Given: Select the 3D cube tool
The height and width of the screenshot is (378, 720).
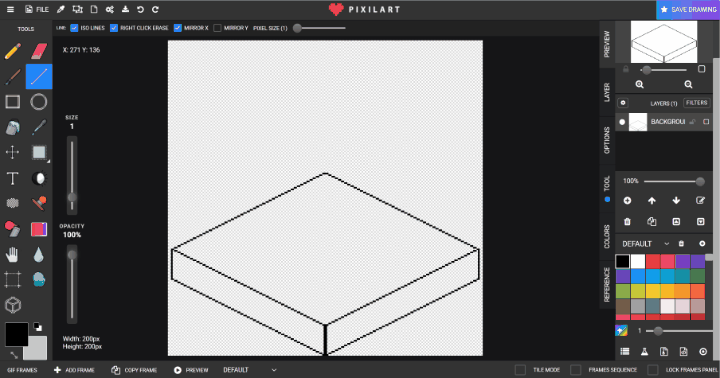Looking at the screenshot, I should (x=13, y=305).
